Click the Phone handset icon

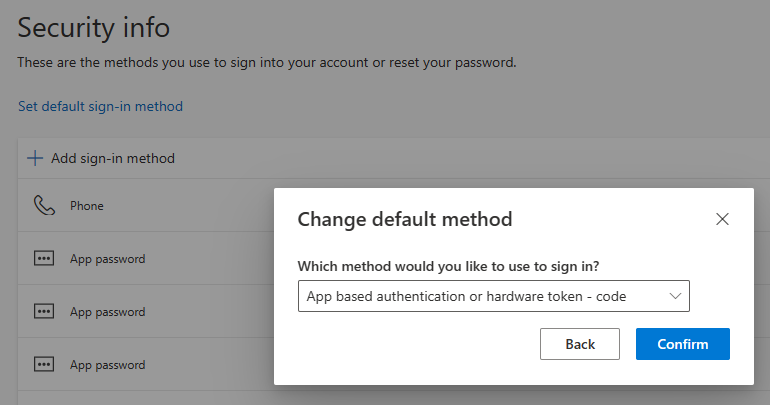point(44,206)
